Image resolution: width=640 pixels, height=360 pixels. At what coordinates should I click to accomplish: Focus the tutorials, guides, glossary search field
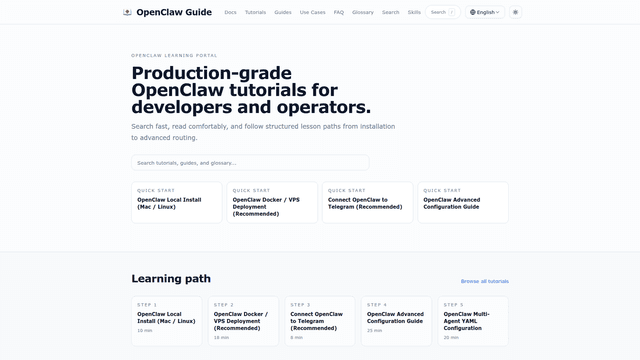click(250, 162)
